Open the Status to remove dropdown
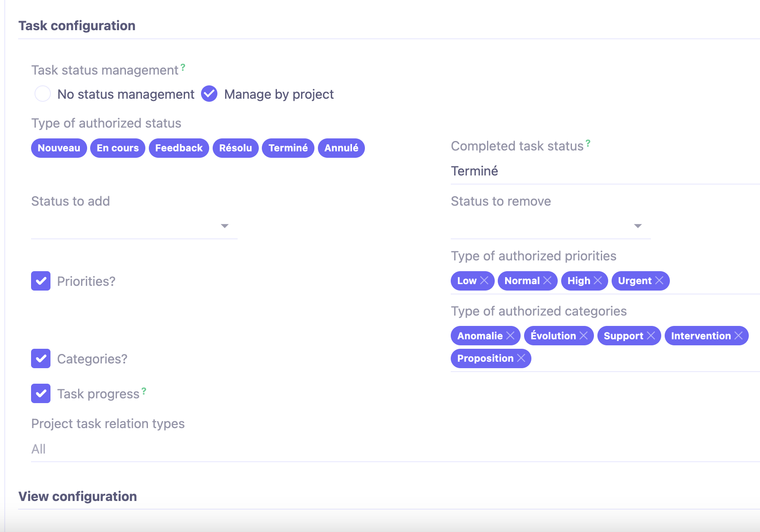Viewport: 760px width, 532px height. (x=638, y=225)
